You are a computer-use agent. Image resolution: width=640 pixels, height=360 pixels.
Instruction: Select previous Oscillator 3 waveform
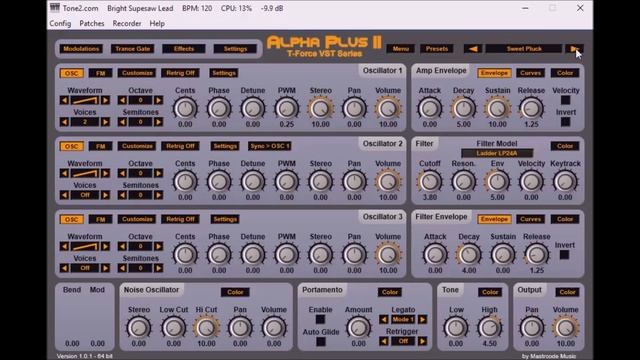pyautogui.click(x=64, y=246)
